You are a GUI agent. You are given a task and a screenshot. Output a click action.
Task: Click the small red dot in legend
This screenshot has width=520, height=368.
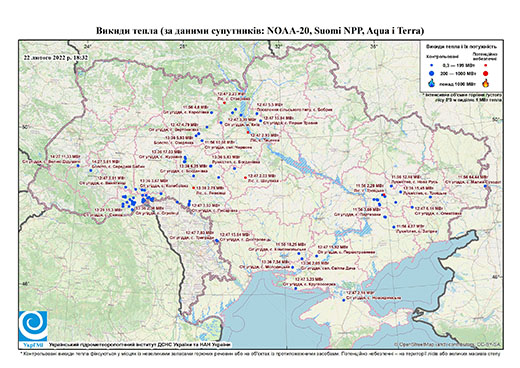coord(485,65)
